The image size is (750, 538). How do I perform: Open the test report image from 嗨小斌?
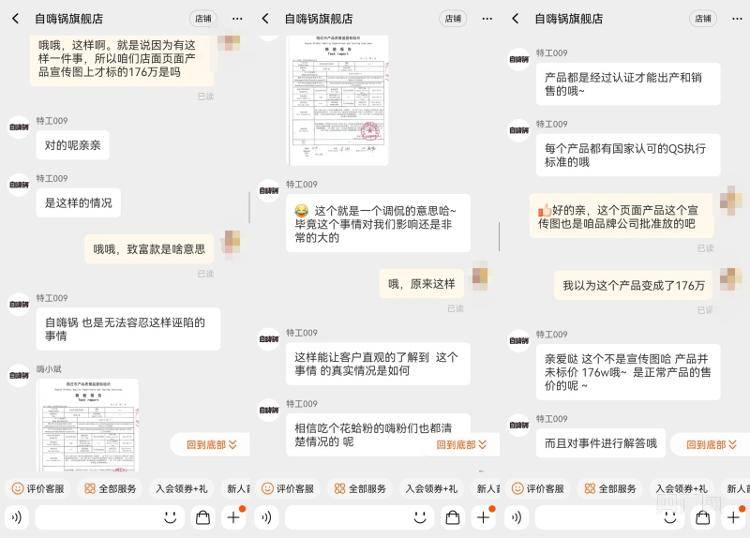tap(88, 425)
